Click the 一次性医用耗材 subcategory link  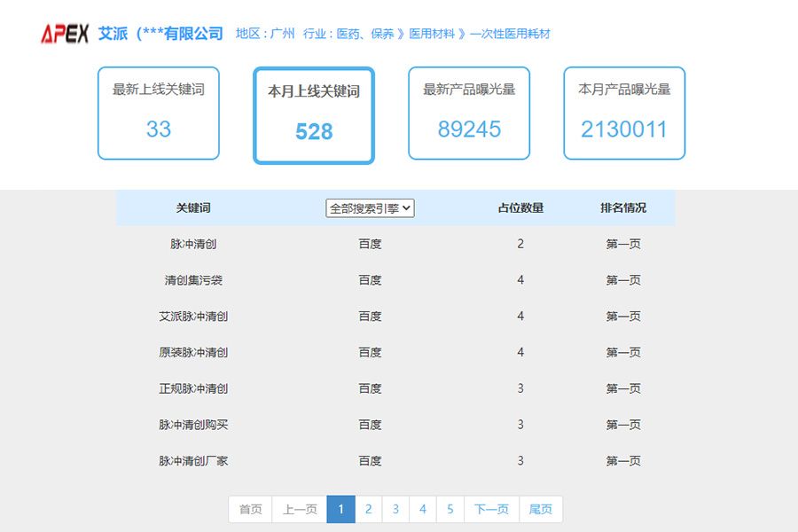(510, 34)
